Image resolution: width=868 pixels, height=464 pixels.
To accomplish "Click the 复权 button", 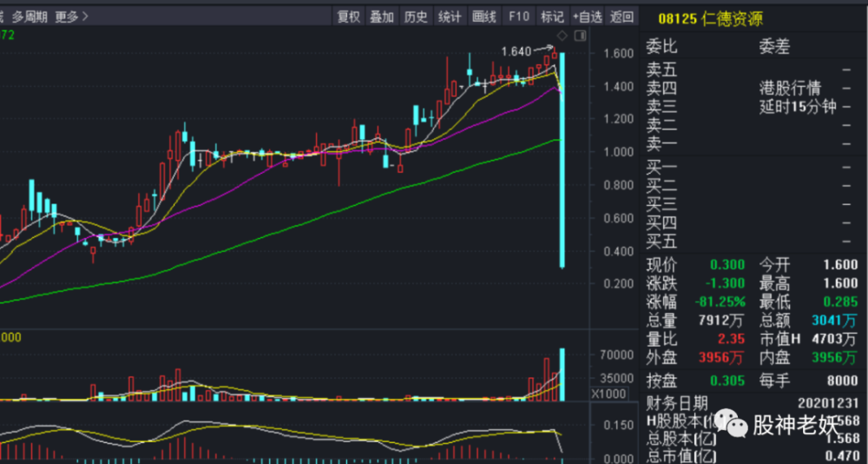I will click(349, 17).
